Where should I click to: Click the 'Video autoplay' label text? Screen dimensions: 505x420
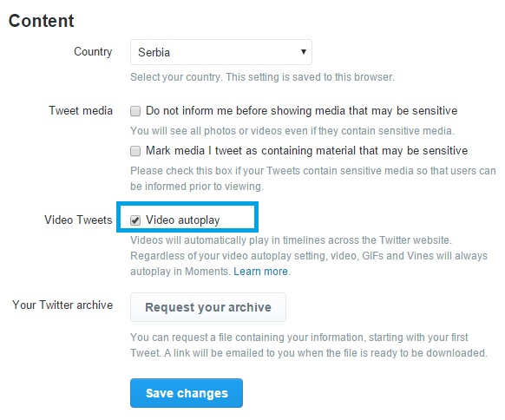(x=182, y=220)
